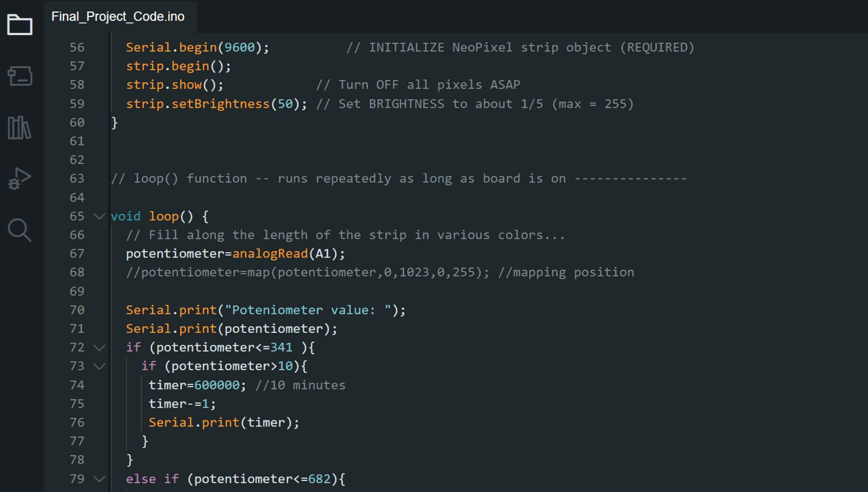Open the Sketchbook folder icon
Image resolution: width=868 pixels, height=492 pixels.
pyautogui.click(x=20, y=24)
